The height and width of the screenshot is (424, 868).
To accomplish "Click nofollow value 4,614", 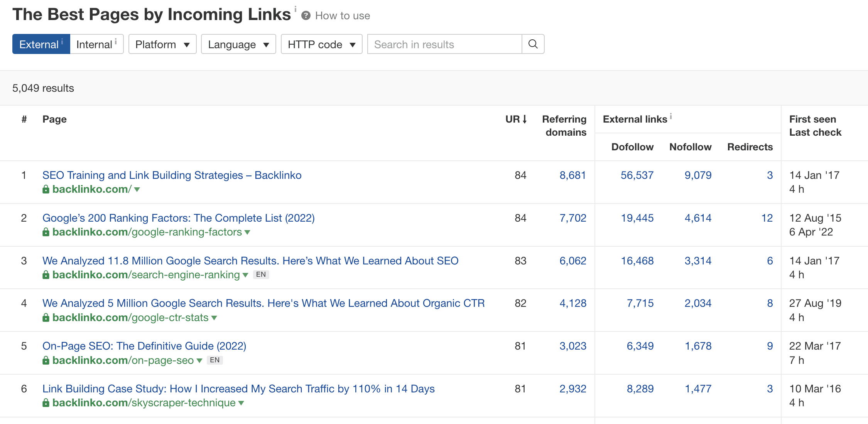I will (x=698, y=218).
